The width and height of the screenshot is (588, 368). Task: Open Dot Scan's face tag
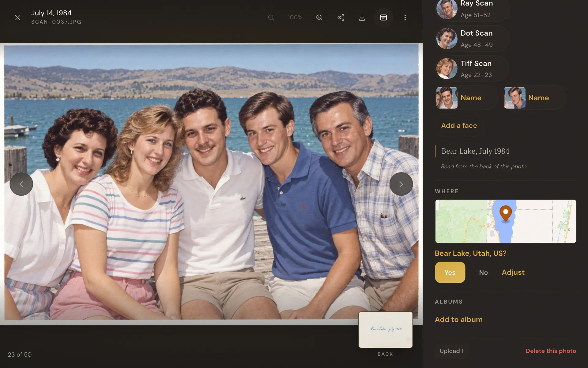point(472,39)
